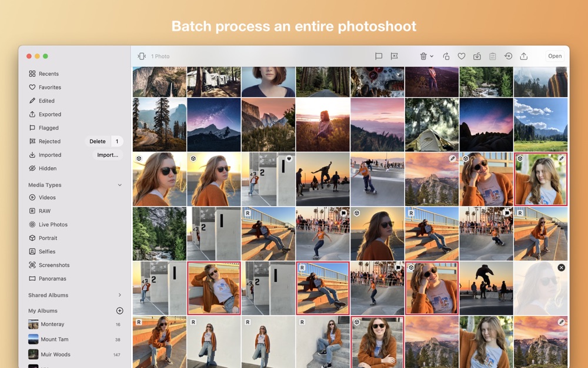Image resolution: width=588 pixels, height=368 pixels.
Task: Toggle the sidebar panel icon
Action: [x=142, y=57]
